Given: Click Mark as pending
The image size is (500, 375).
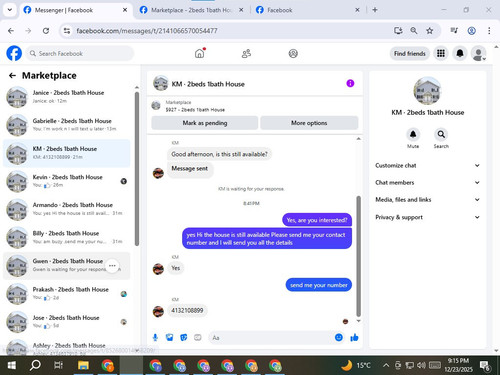Looking at the screenshot, I should (205, 123).
